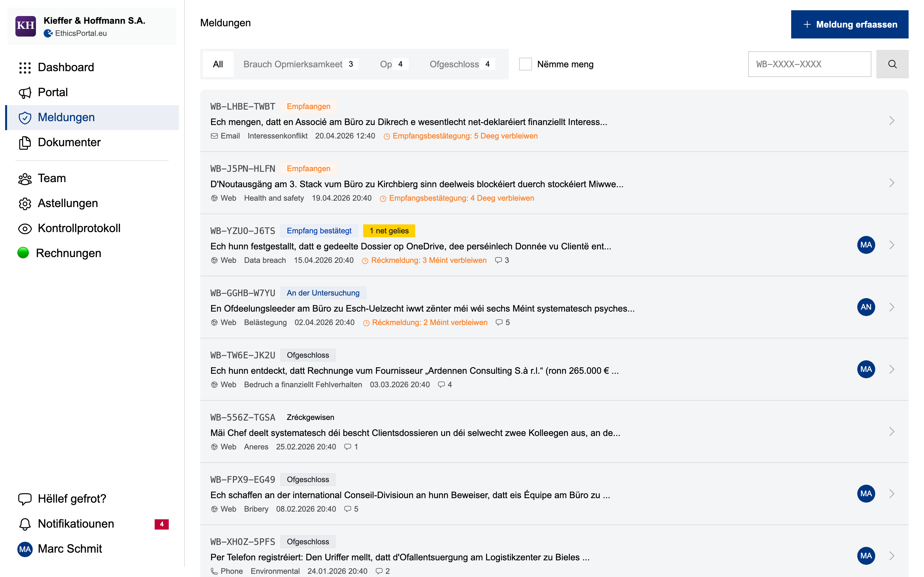Open the Dokumenter pages icon

point(25,142)
